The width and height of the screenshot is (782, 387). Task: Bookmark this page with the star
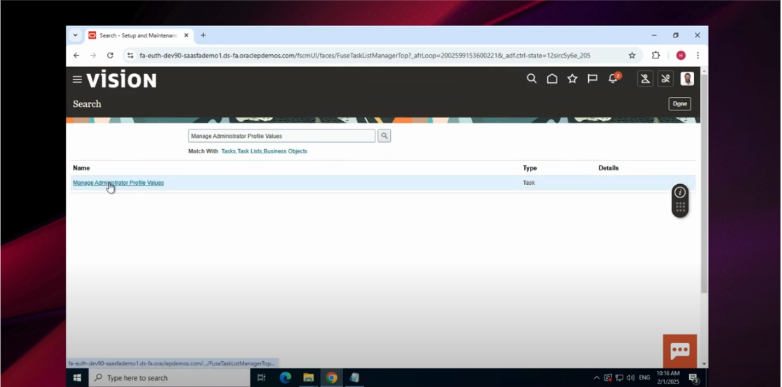pos(632,55)
